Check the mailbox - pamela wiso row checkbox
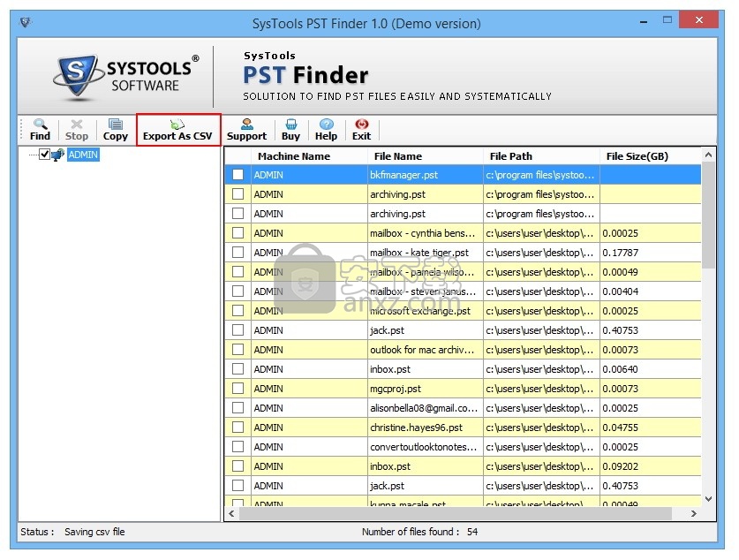Image resolution: width=739 pixels, height=560 pixels. pos(238,272)
